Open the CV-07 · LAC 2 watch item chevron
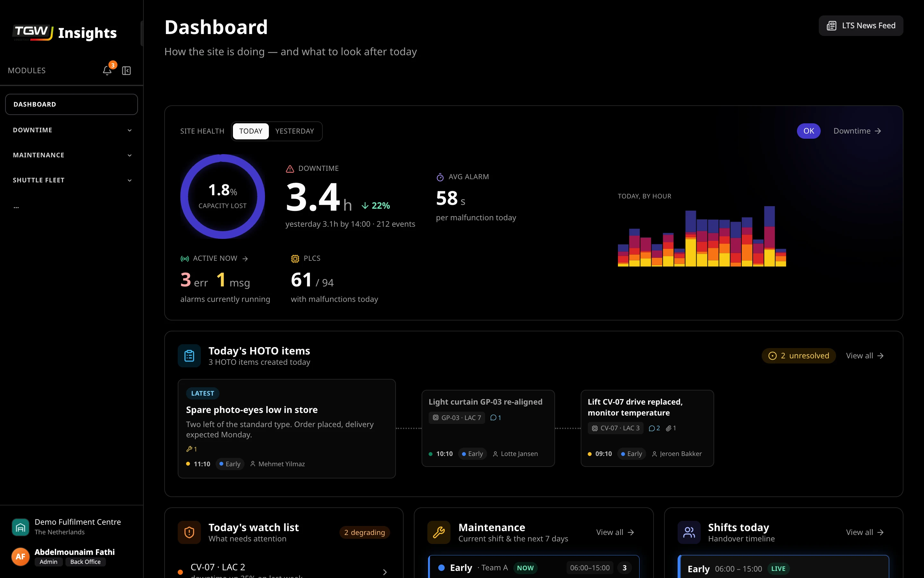This screenshot has height=578, width=924. (385, 572)
